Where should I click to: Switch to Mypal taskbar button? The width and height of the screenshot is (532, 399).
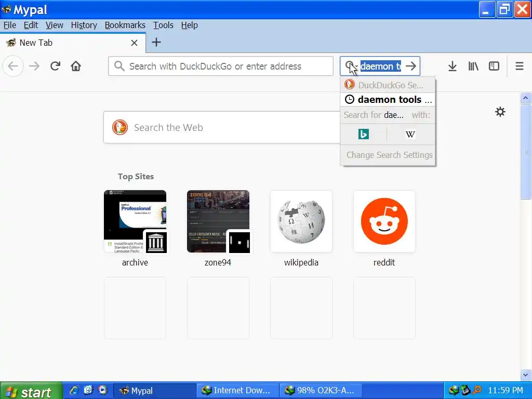154,391
